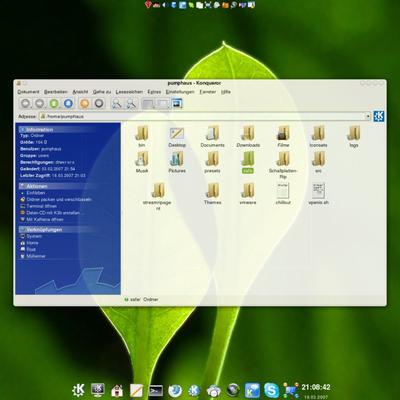The width and height of the screenshot is (400, 400).
Task: Open the Einstellungen menu
Action: pos(180,92)
